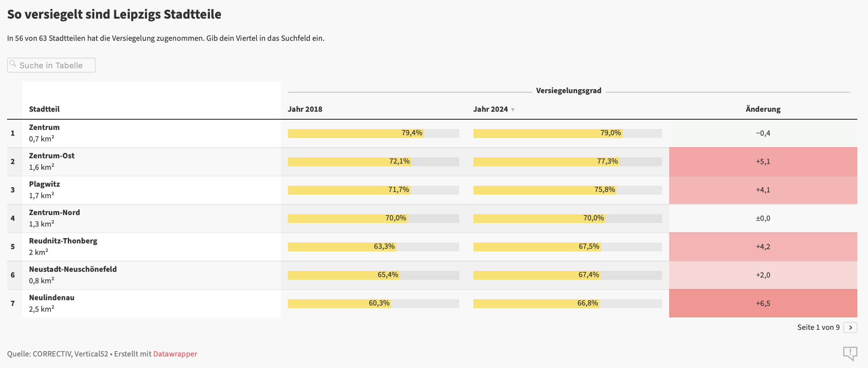Select the Zentrum 2024 bar 79,0%
868x368 pixels.
pyautogui.click(x=548, y=133)
